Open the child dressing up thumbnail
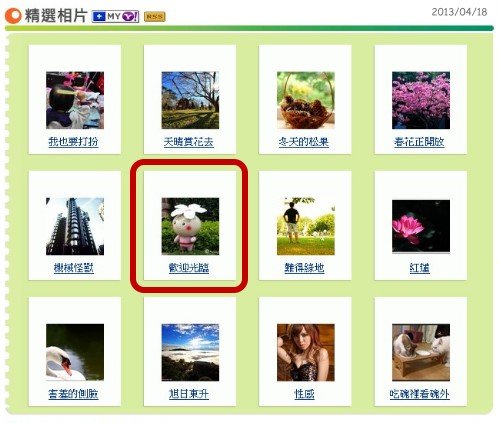The width and height of the screenshot is (500, 423). click(x=75, y=100)
